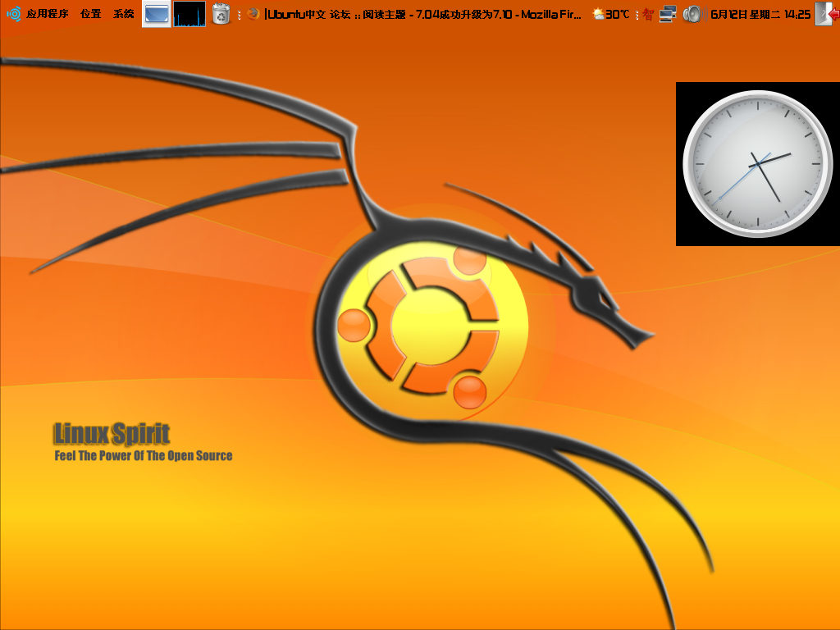Open the trash bin applet
The width and height of the screenshot is (840, 630).
[221, 14]
